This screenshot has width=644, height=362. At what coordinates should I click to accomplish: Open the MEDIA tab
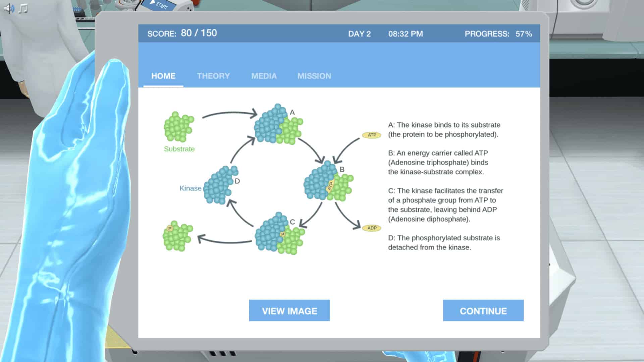click(264, 76)
